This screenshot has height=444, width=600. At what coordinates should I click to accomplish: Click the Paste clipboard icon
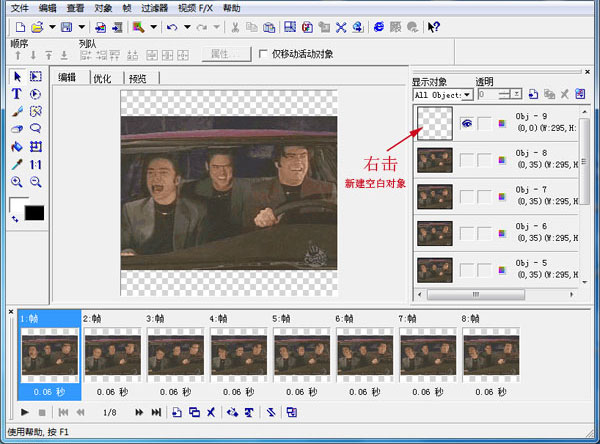[269, 27]
